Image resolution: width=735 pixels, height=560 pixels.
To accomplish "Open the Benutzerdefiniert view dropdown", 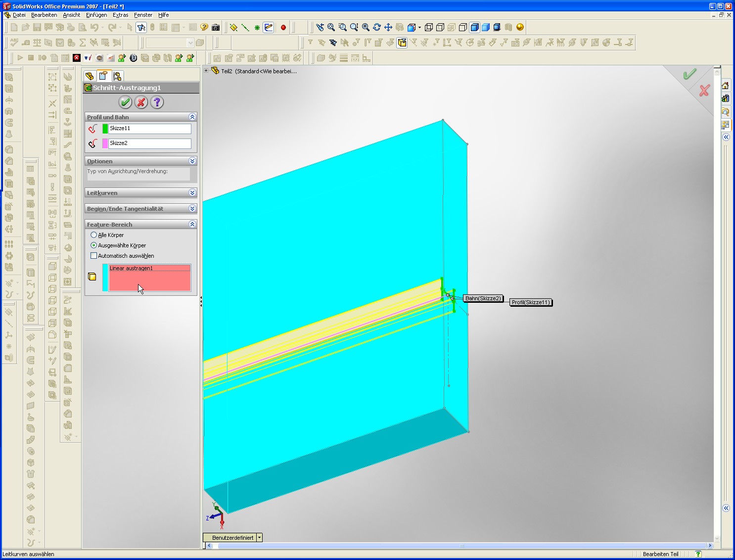I will pos(259,538).
